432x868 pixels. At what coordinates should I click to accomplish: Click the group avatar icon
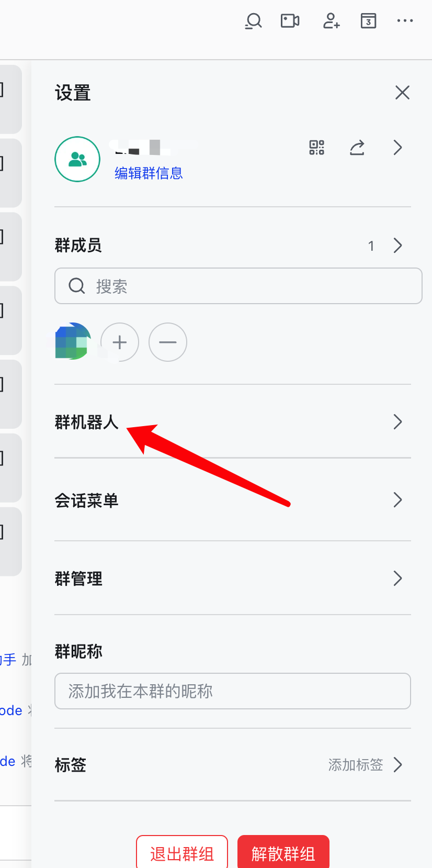click(x=77, y=159)
